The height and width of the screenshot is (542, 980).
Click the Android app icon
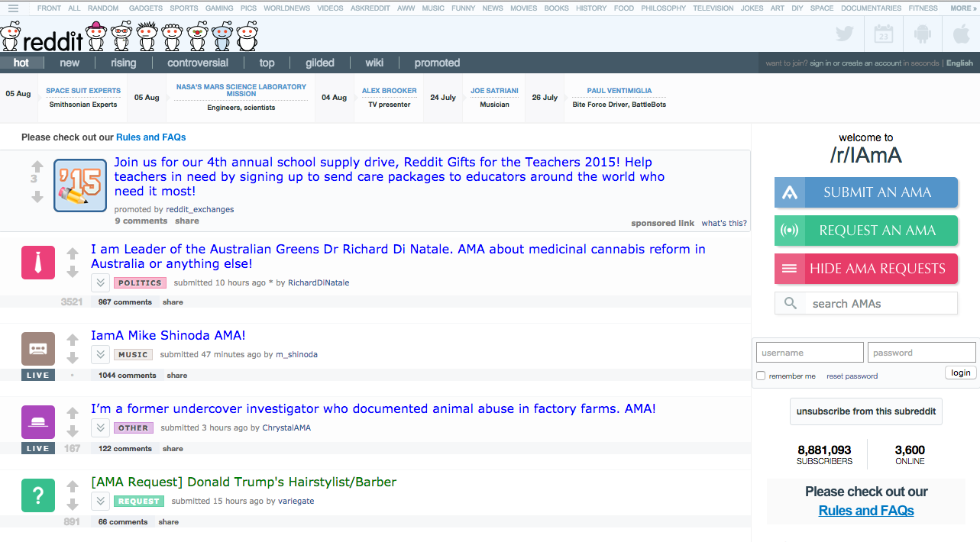click(x=923, y=34)
